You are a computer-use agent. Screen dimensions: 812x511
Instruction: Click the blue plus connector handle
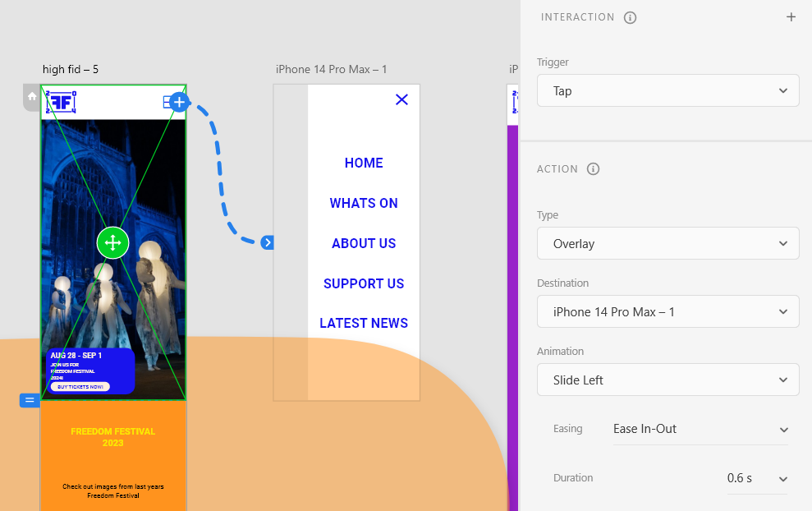181,102
